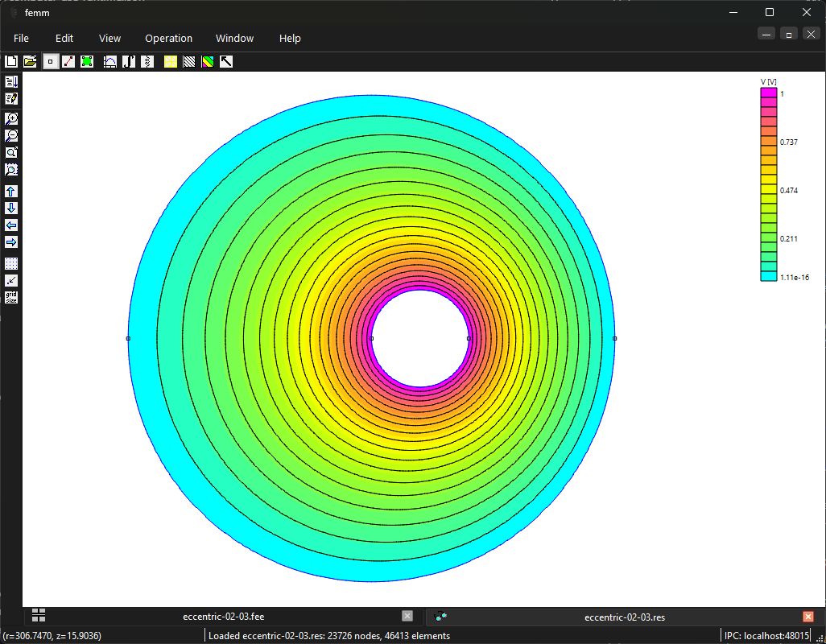Click the vector plot arrow icon
Viewport: 826px width, 644px height.
(x=226, y=62)
